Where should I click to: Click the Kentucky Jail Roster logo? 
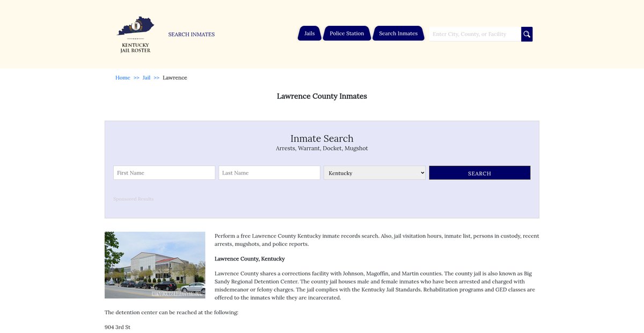click(135, 34)
